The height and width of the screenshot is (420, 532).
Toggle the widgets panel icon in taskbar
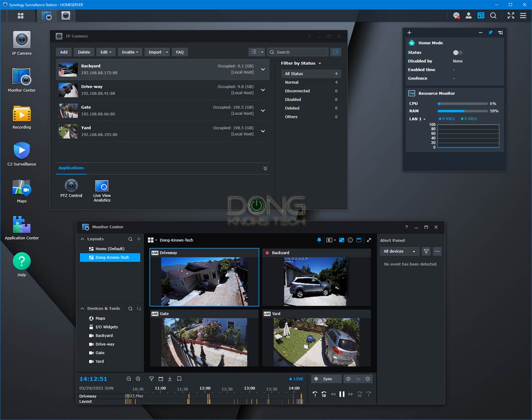[x=481, y=16]
